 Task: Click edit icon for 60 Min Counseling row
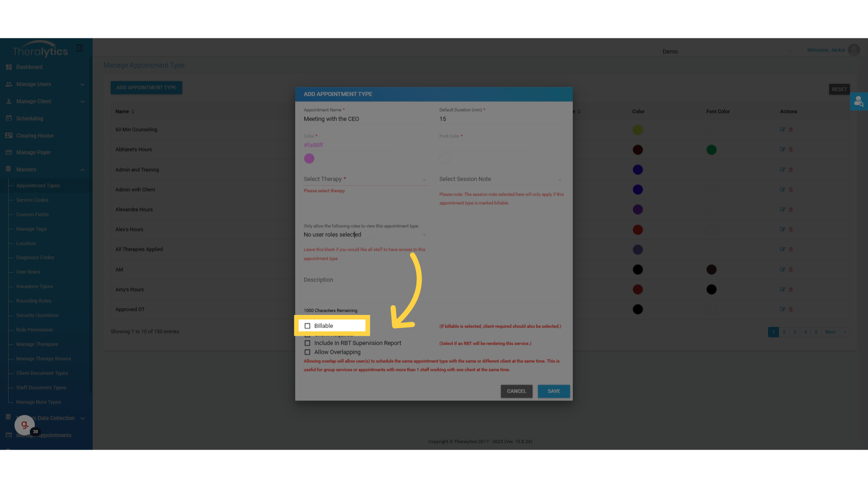[782, 130]
